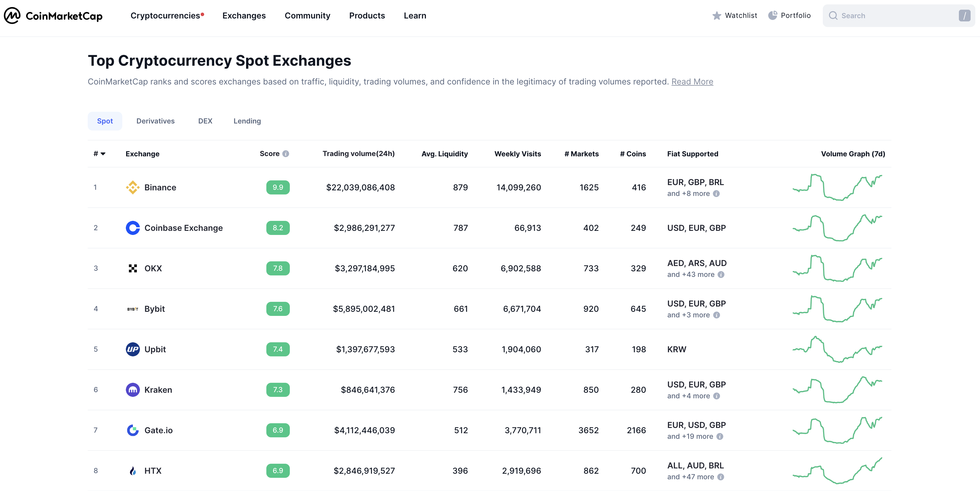Open the Exchanges menu
The image size is (980, 491).
[244, 16]
